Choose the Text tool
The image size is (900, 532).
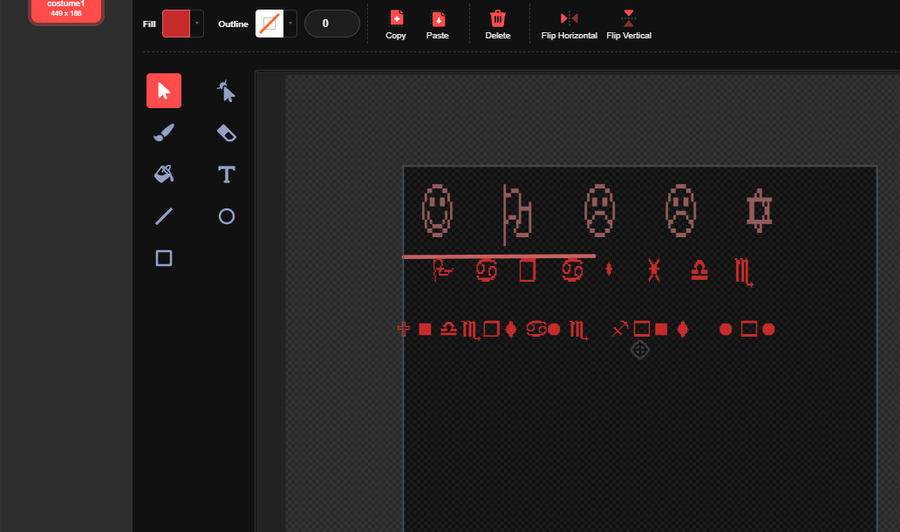click(x=226, y=174)
